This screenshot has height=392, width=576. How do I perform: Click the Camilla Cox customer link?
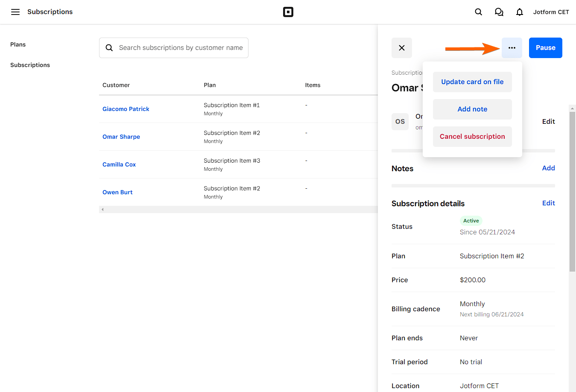[119, 164]
